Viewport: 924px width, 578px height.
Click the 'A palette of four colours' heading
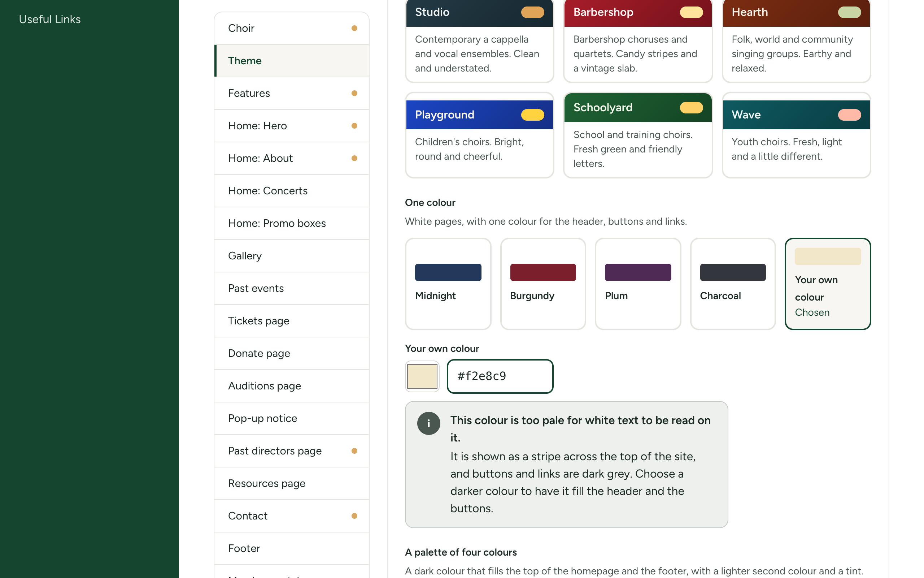click(461, 552)
